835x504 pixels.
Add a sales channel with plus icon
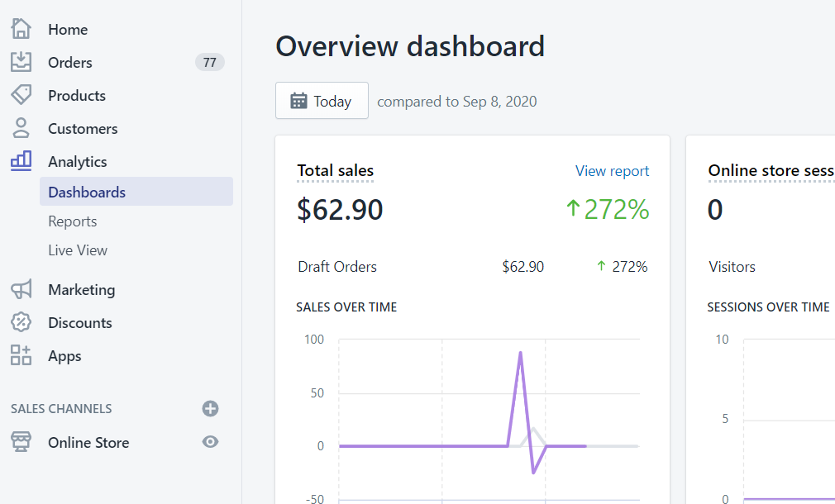click(210, 409)
